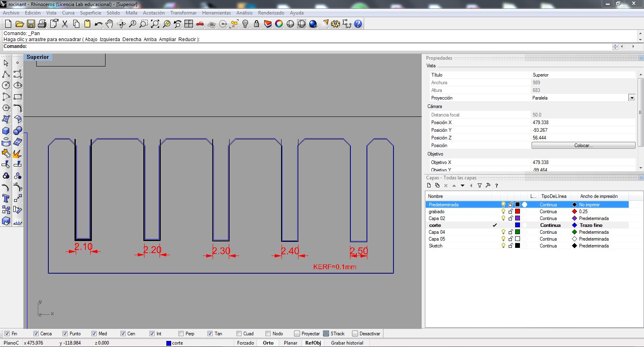This screenshot has width=644, height=347.
Task: Toggle visibility bulb of grabado layer
Action: (x=503, y=211)
